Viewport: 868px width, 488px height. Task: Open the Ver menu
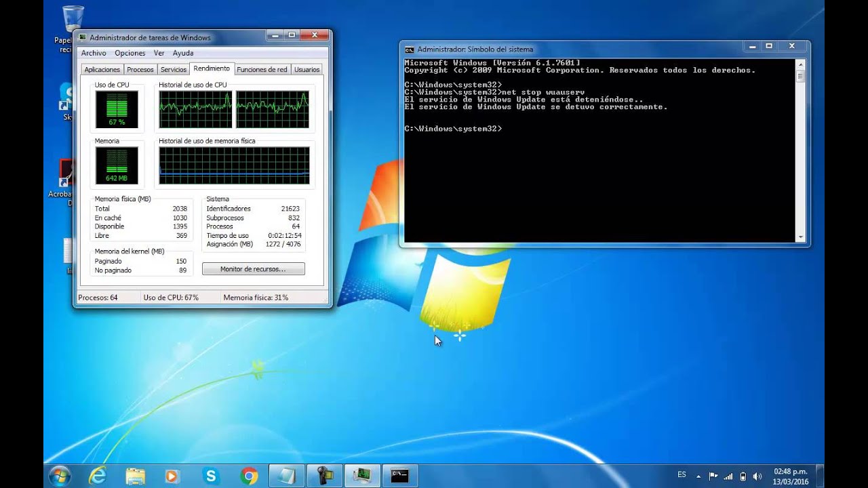pyautogui.click(x=159, y=53)
